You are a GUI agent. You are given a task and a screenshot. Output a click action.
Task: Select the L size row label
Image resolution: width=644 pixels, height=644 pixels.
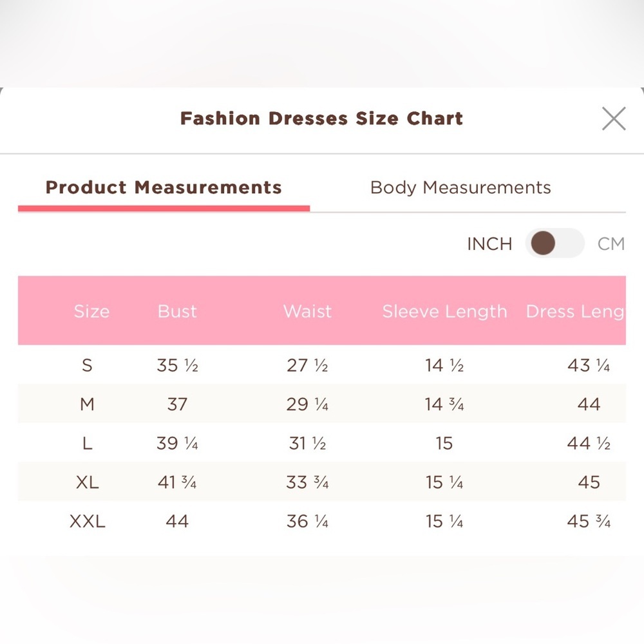pyautogui.click(x=87, y=443)
